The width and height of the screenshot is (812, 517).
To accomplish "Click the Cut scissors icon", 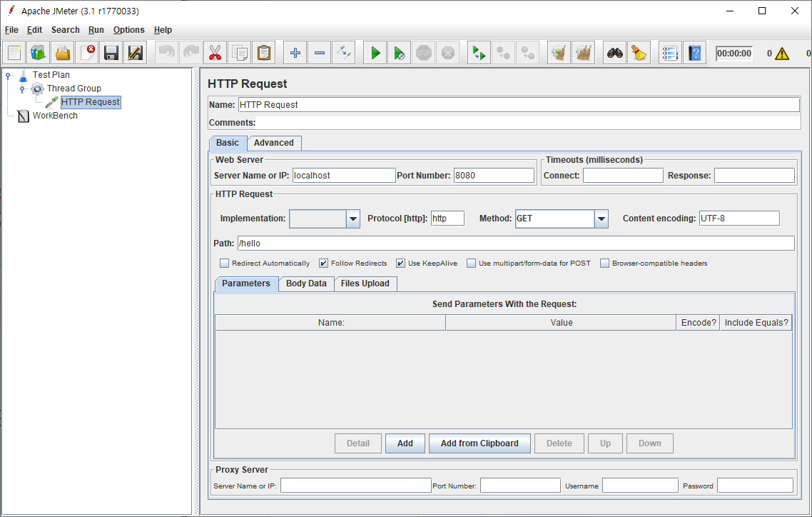I will click(215, 53).
